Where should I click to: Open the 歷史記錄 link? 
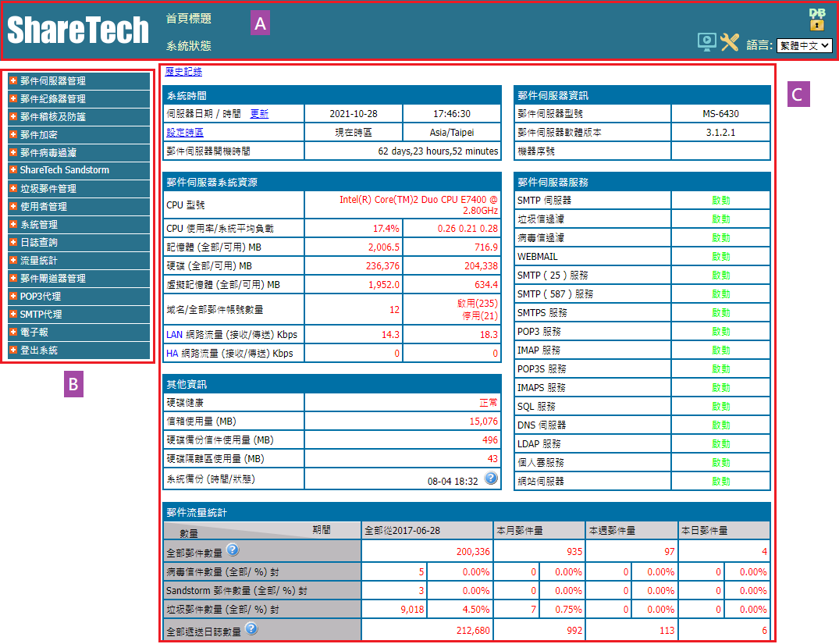tap(183, 72)
